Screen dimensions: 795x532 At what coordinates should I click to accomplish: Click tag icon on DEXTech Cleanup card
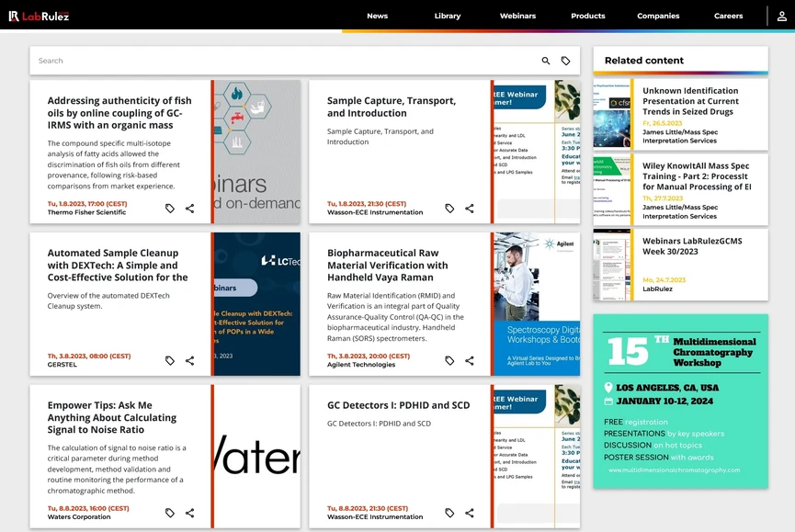point(170,361)
